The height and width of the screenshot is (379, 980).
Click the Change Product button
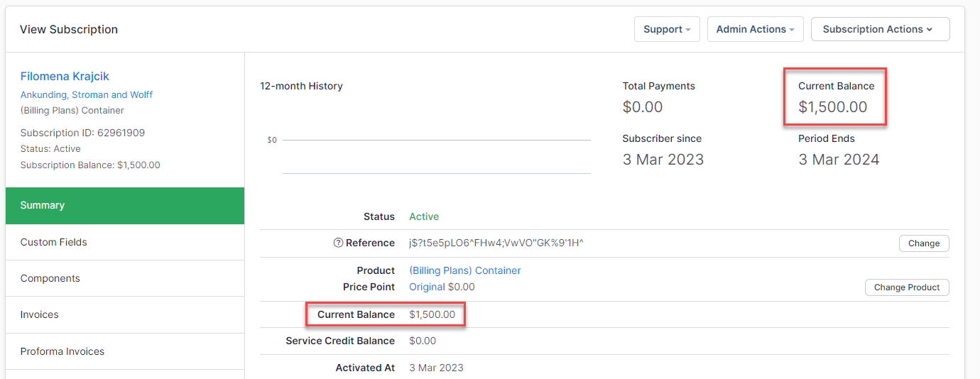[906, 287]
